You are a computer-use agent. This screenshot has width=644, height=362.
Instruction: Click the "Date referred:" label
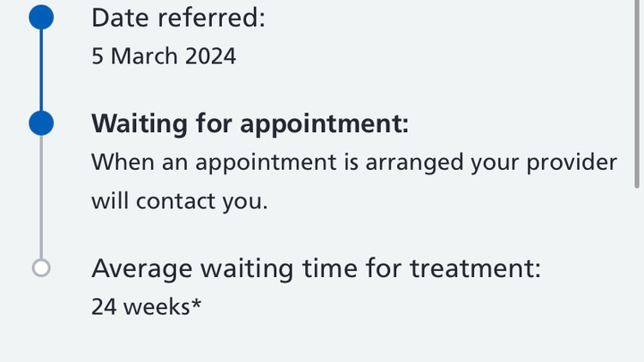click(x=178, y=18)
